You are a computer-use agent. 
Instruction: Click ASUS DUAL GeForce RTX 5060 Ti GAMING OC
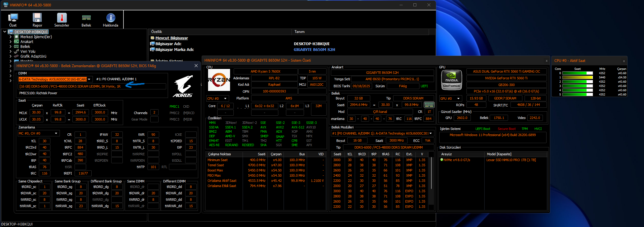(507, 71)
